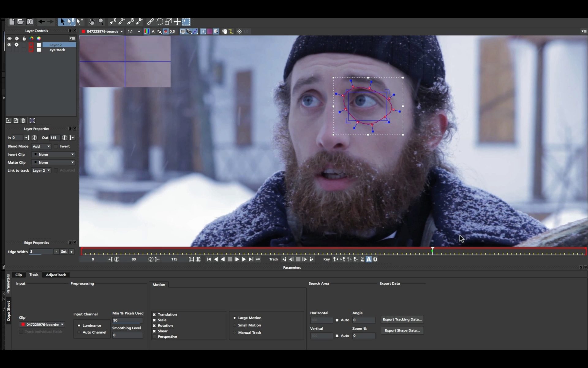Screen dimensions: 588x368
Task: Uncheck the Scale motion checkbox
Action: coord(154,320)
